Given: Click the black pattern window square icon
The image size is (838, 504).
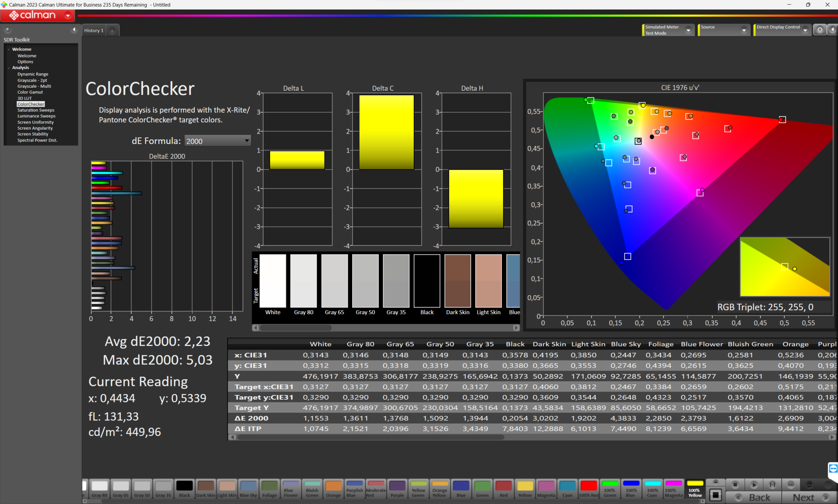Looking at the screenshot, I should pos(715,495).
